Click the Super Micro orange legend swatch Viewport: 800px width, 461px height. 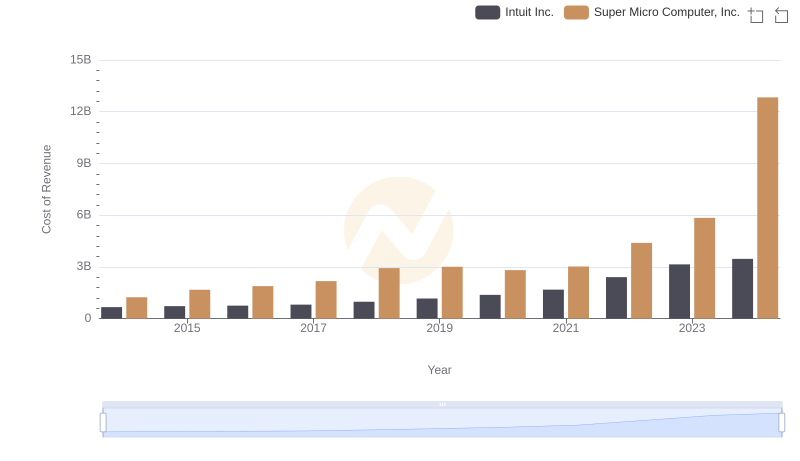576,12
